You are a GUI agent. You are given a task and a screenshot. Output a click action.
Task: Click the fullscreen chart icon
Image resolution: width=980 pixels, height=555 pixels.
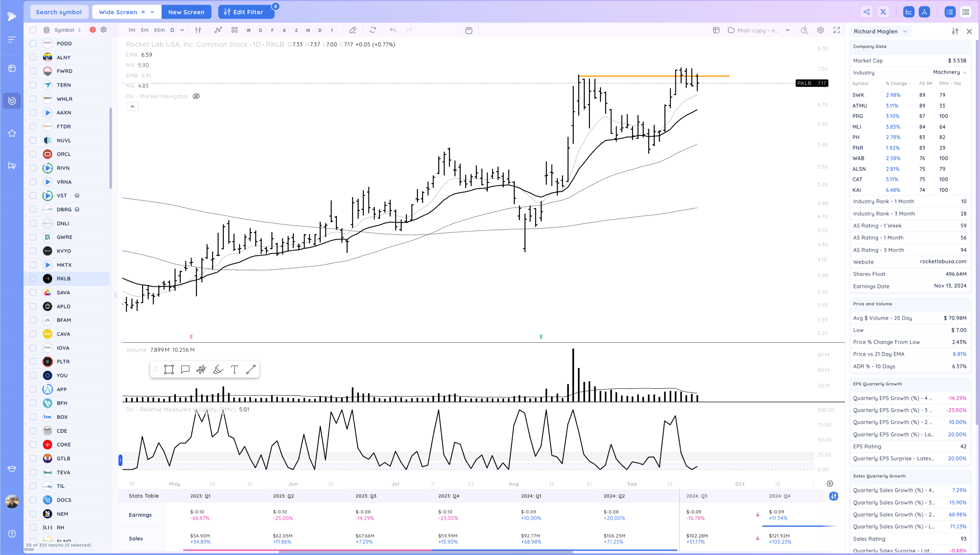pos(836,30)
